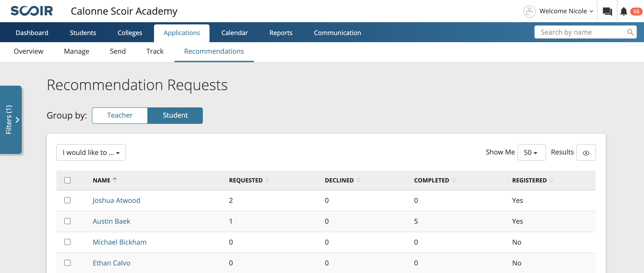Click the Joshua Atwood student link
Screen dimensions: 644x273
point(116,200)
